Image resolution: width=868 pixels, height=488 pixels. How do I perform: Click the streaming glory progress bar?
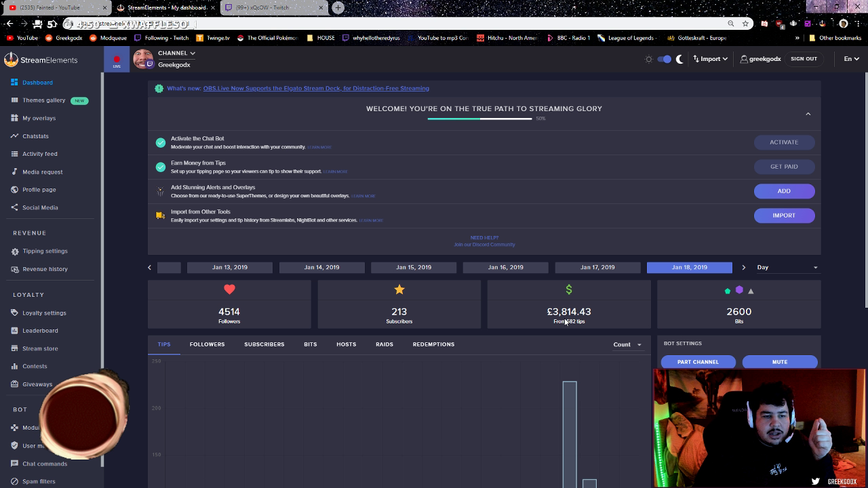click(x=479, y=119)
